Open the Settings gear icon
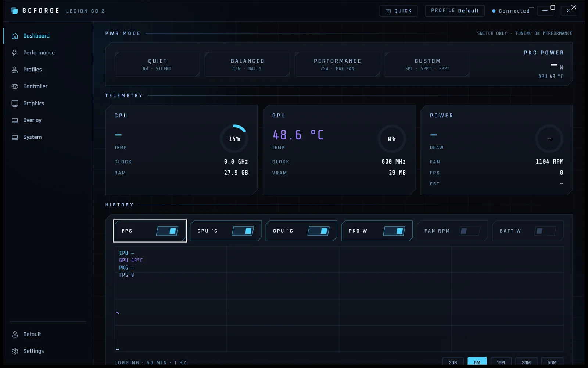588x368 pixels. coord(15,351)
